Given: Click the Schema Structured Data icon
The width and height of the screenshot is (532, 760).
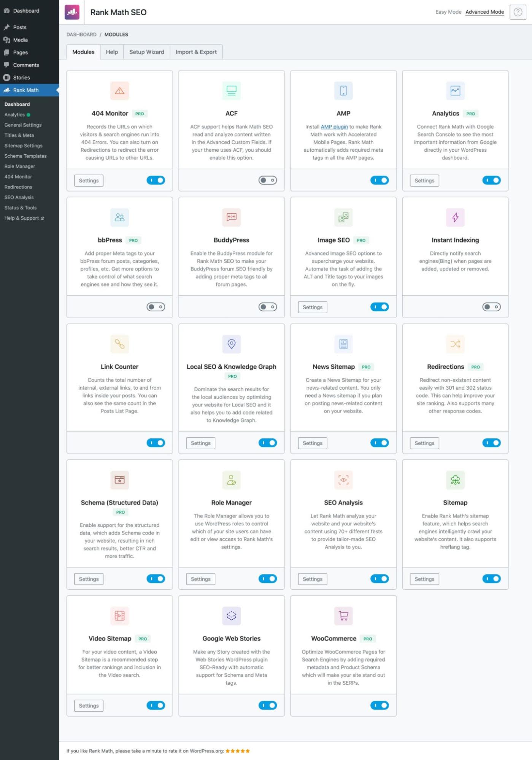Looking at the screenshot, I should 119,480.
